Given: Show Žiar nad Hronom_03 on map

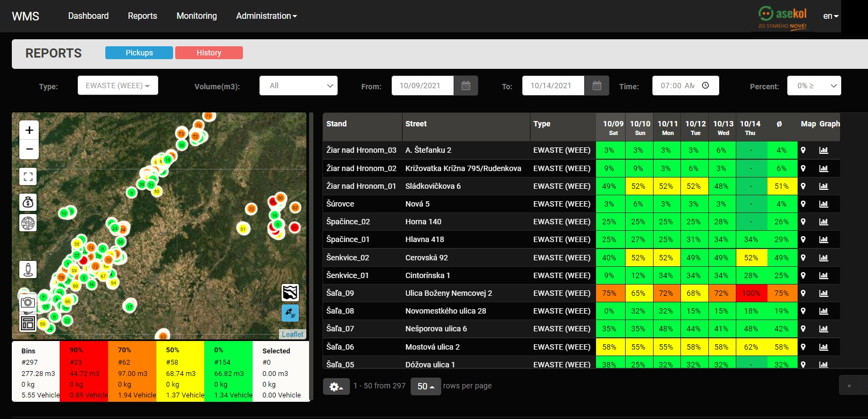Looking at the screenshot, I should (803, 150).
